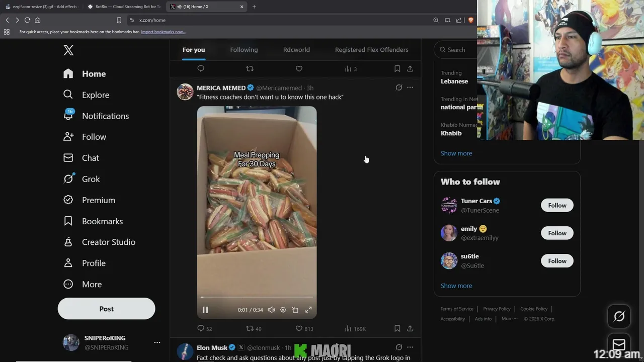The height and width of the screenshot is (362, 644).
Task: Reload the page in browser toolbar
Action: click(27, 20)
